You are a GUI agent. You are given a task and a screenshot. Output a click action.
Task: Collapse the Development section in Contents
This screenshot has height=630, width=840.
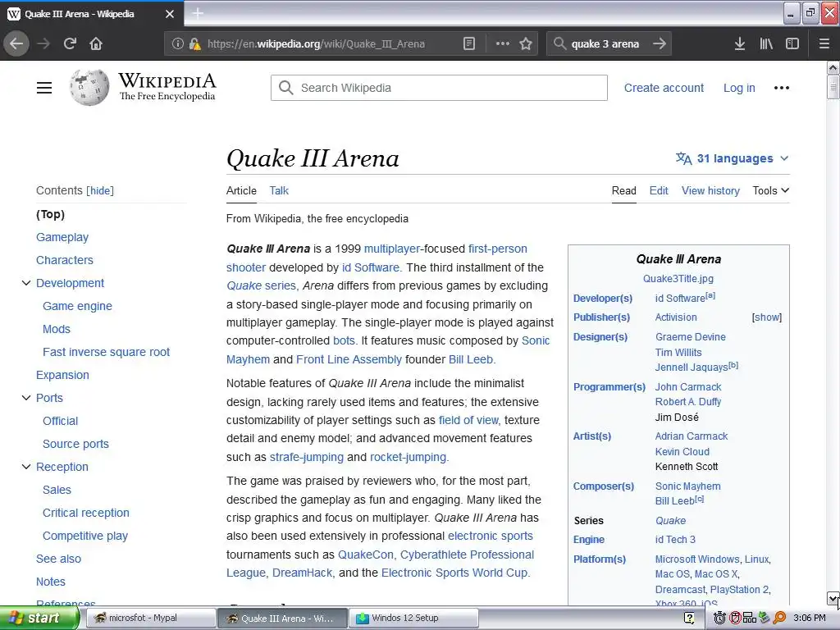point(26,283)
